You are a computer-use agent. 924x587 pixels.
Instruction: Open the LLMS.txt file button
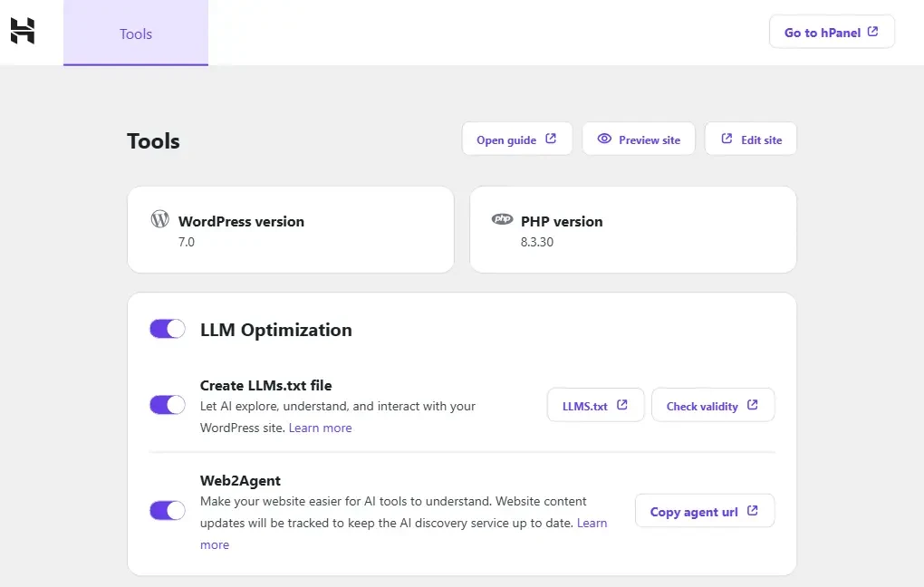pyautogui.click(x=595, y=405)
